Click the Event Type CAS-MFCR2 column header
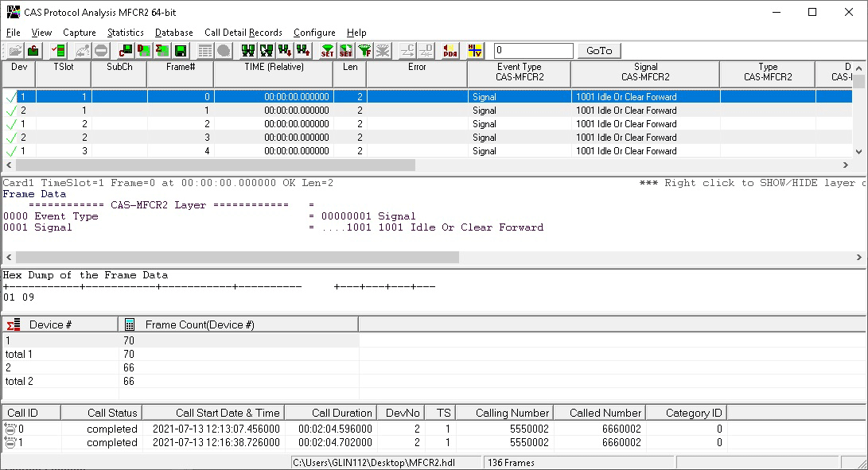Image resolution: width=868 pixels, height=470 pixels. pos(520,74)
